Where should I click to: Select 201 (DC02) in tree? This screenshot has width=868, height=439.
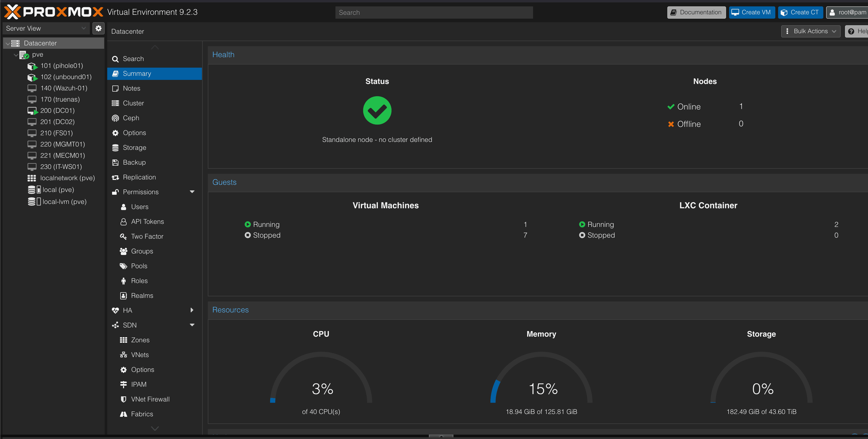point(54,122)
